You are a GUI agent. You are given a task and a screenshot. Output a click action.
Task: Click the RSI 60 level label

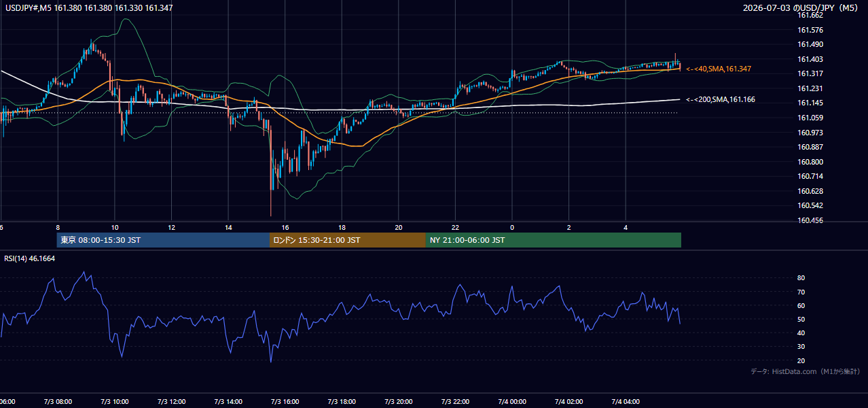click(x=801, y=305)
